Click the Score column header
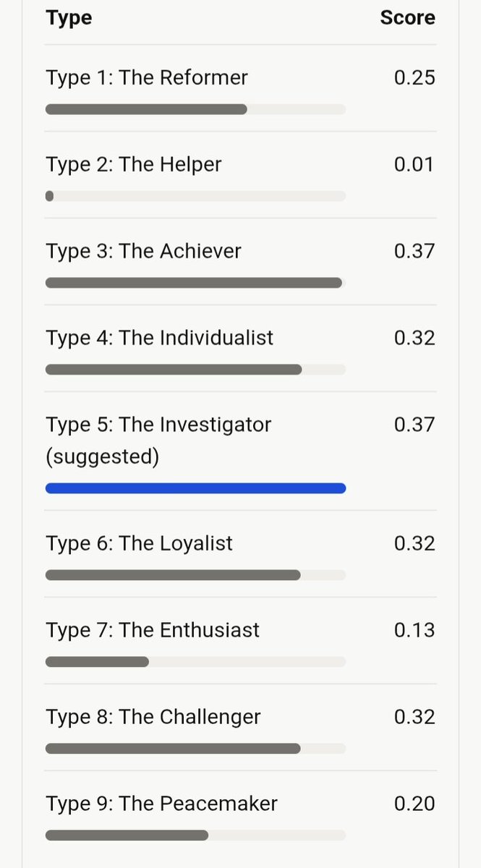Viewport: 481px width, 868px height. click(x=408, y=17)
